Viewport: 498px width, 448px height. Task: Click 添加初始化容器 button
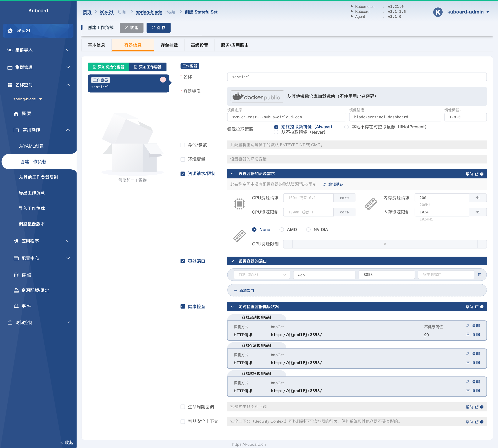point(108,67)
